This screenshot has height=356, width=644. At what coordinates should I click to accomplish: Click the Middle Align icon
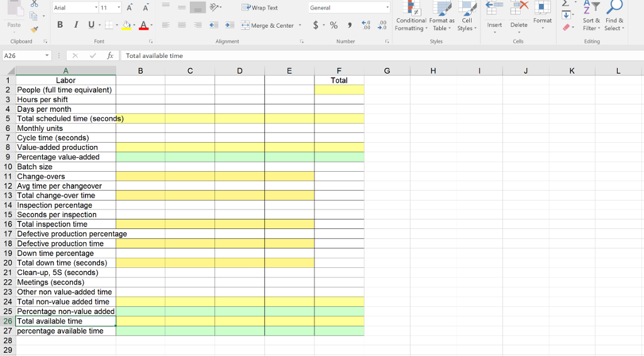point(182,8)
